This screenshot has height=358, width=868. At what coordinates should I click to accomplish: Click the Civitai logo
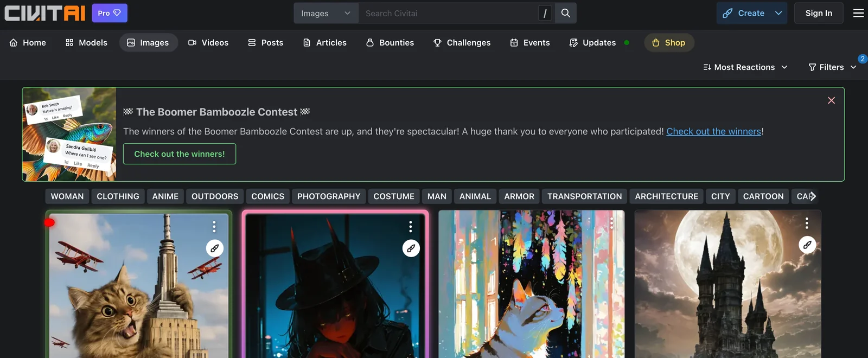(x=45, y=13)
